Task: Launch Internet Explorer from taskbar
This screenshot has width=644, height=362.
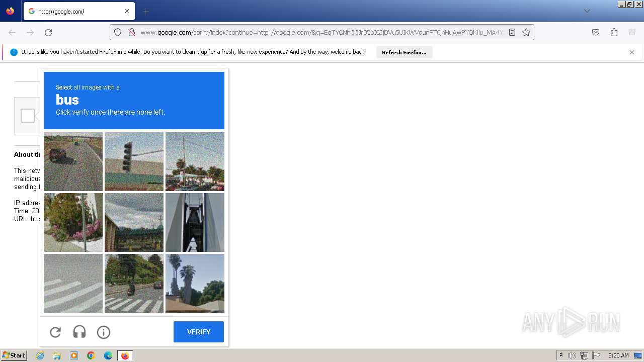Action: coord(40,355)
